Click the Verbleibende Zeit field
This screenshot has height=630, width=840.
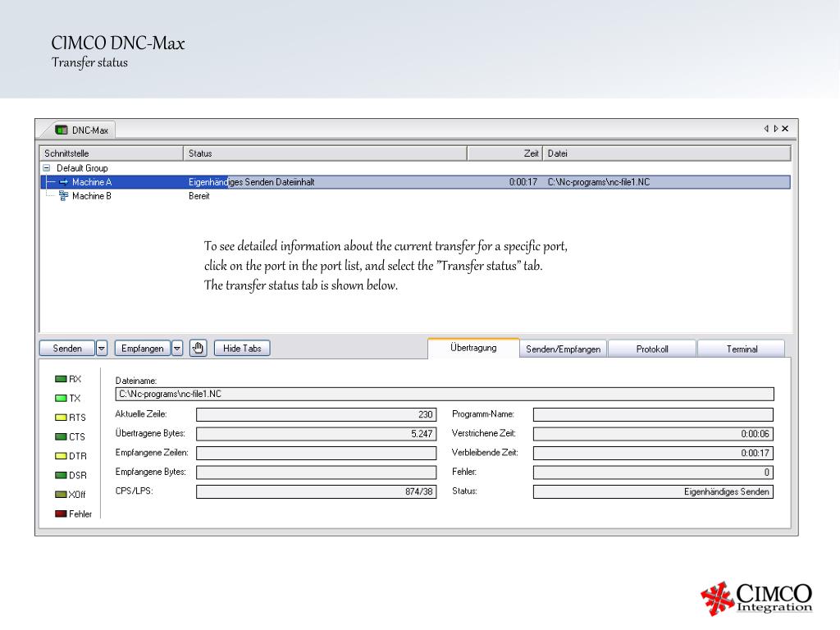pos(653,453)
